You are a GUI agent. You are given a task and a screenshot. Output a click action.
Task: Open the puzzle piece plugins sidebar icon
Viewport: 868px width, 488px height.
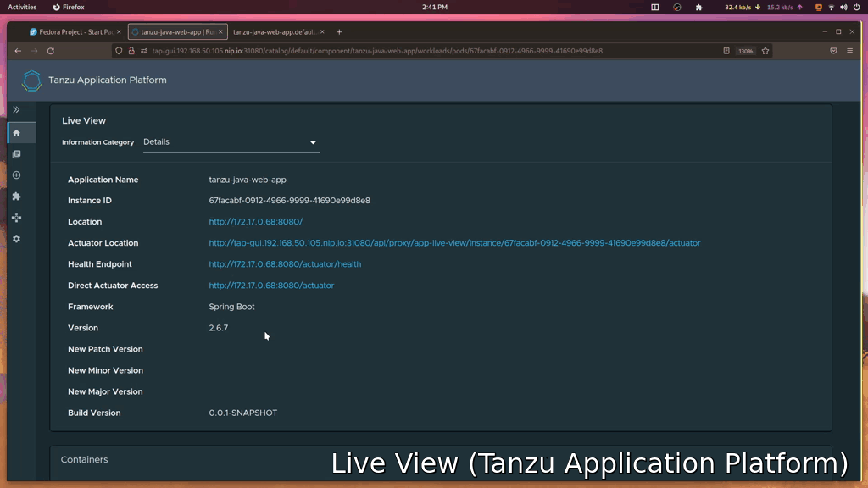point(16,197)
